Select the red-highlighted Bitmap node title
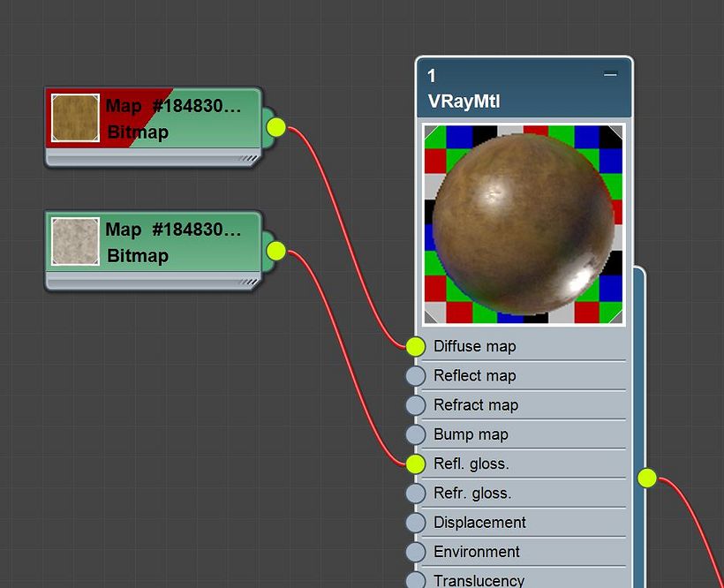This screenshot has width=724, height=588. 173,106
